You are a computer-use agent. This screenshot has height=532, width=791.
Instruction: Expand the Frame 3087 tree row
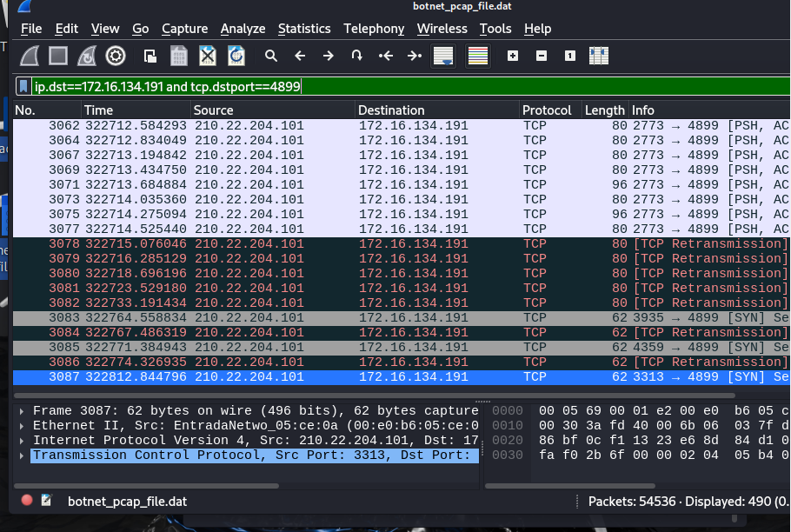pos(23,410)
